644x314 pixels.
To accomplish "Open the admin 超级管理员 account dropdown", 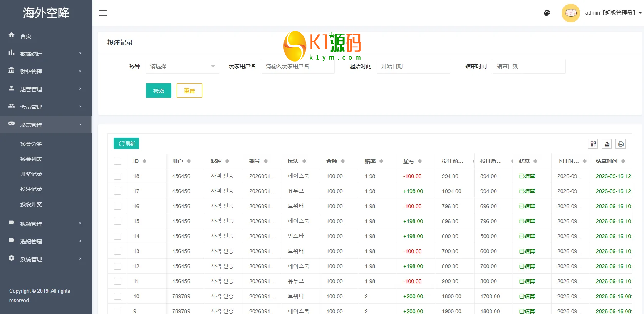I will [x=613, y=13].
